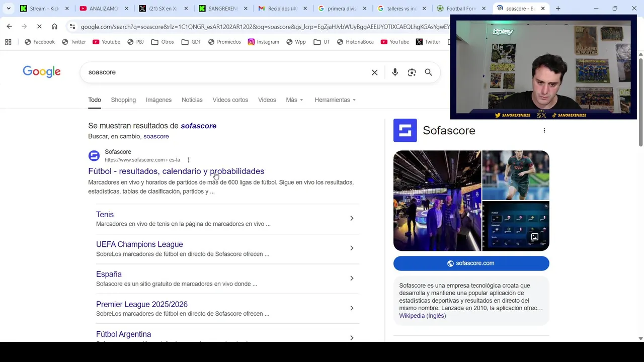
Task: Open the apps grid in bookmarks bar
Action: coord(8,42)
